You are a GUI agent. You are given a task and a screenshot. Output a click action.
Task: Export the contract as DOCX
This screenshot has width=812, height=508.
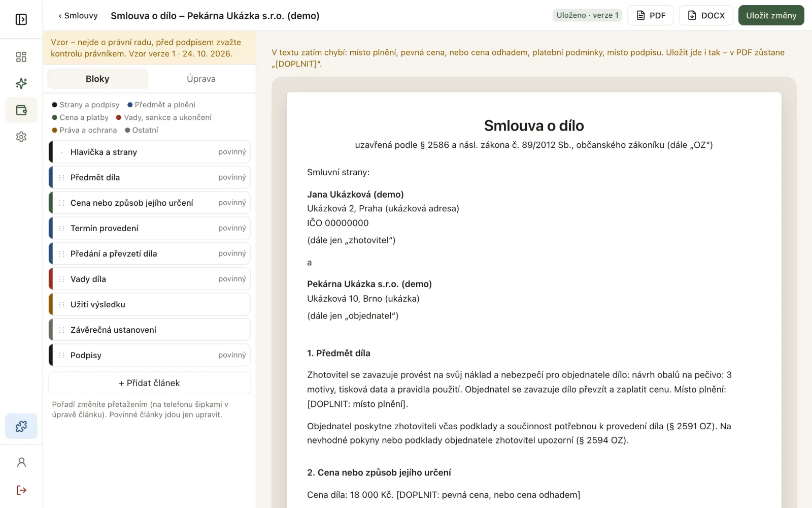[x=706, y=15]
